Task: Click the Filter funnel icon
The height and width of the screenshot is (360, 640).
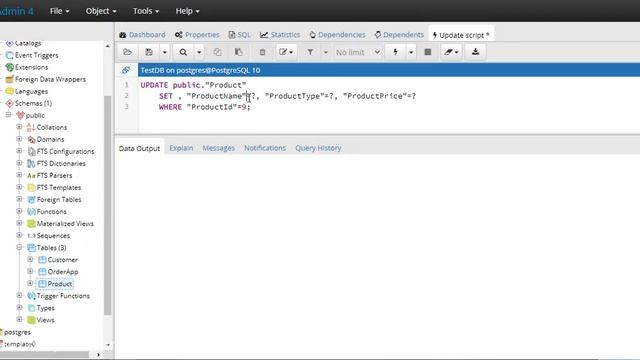Action: coord(310,52)
